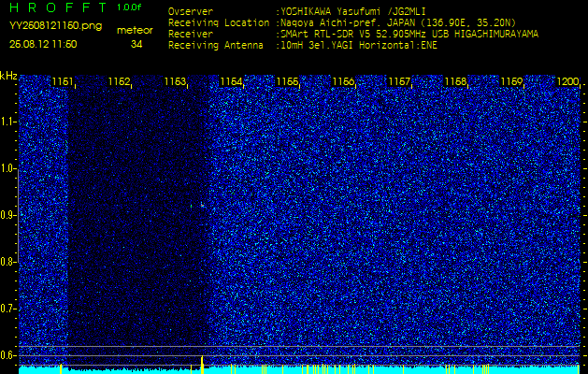The image size is (588, 374).
Task: Click the 'Receiving Location' field label
Action: coord(219,22)
